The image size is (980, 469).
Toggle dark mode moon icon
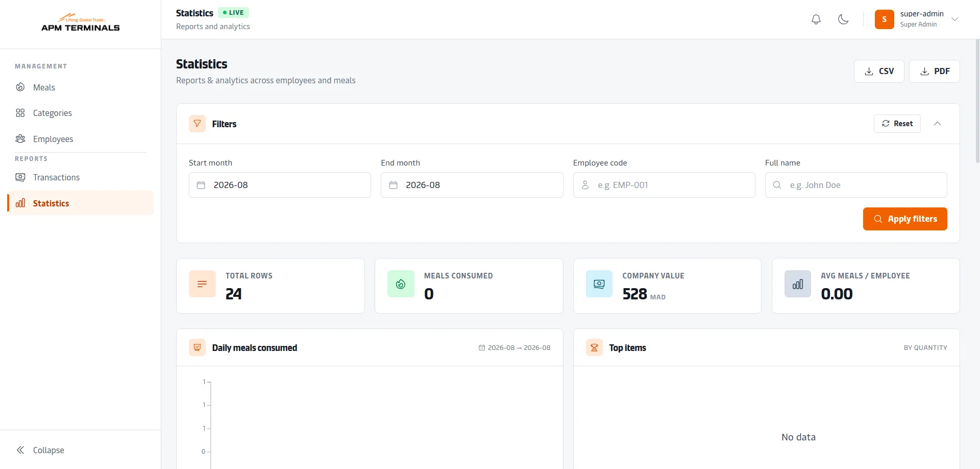coord(843,19)
